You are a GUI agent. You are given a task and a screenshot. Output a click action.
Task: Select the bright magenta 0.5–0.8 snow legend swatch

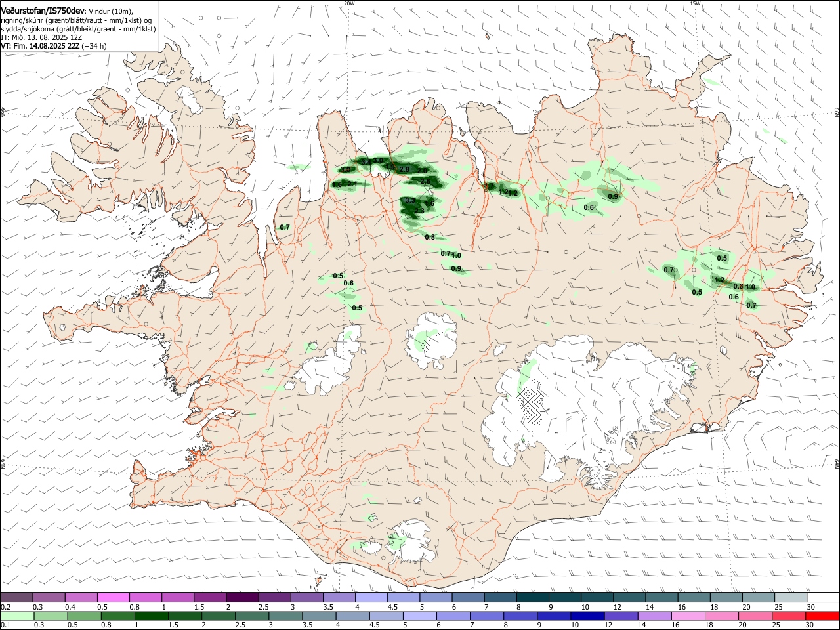click(x=113, y=597)
